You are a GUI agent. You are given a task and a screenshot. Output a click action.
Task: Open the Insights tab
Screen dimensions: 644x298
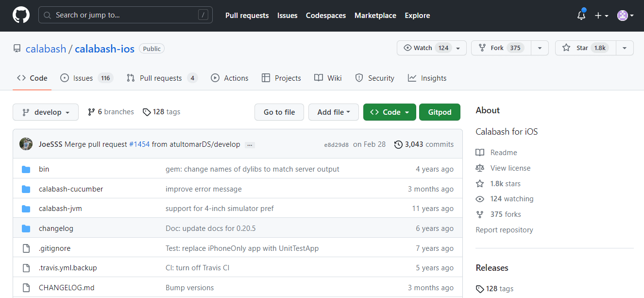point(427,78)
